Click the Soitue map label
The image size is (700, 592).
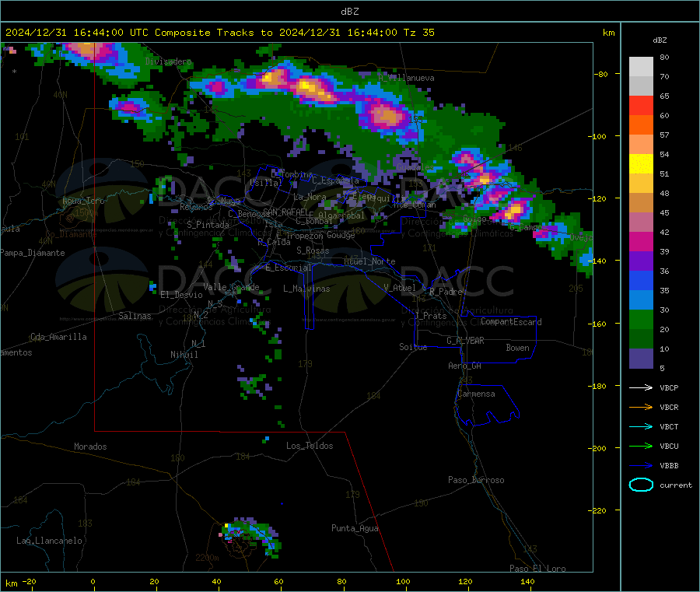[x=413, y=347]
